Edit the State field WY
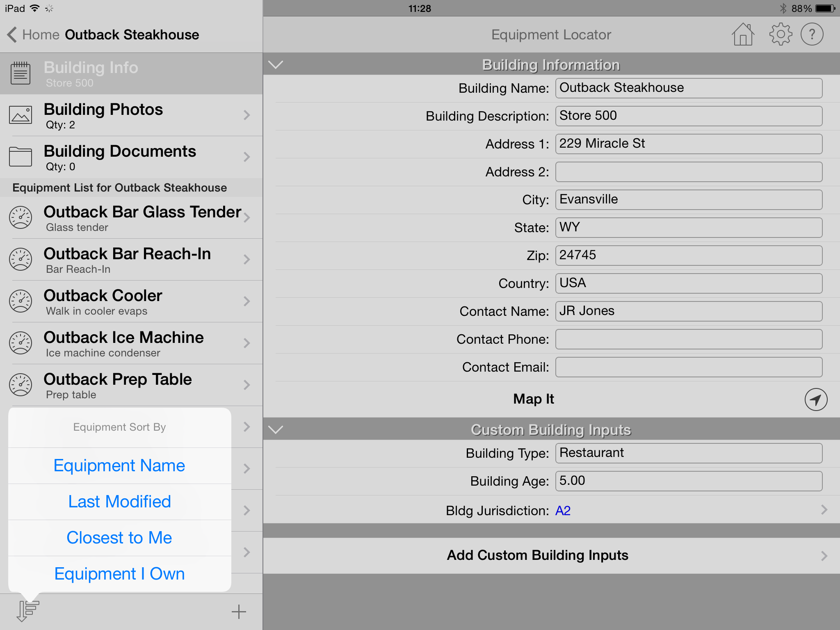The image size is (840, 630). [x=689, y=228]
